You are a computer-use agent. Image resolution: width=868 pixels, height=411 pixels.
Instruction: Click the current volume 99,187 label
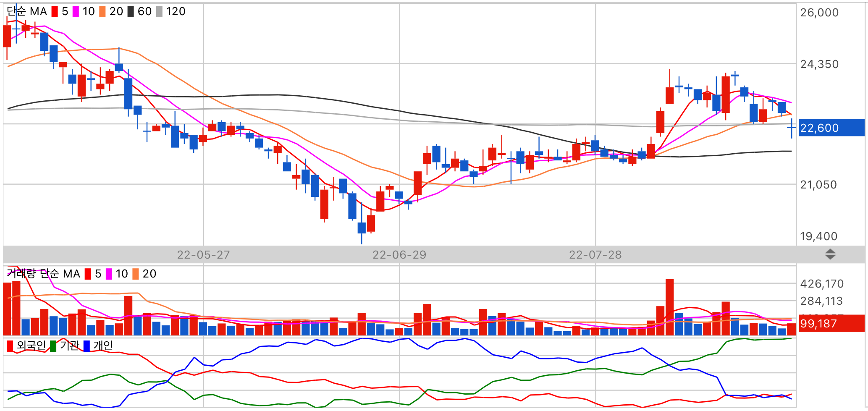point(831,323)
